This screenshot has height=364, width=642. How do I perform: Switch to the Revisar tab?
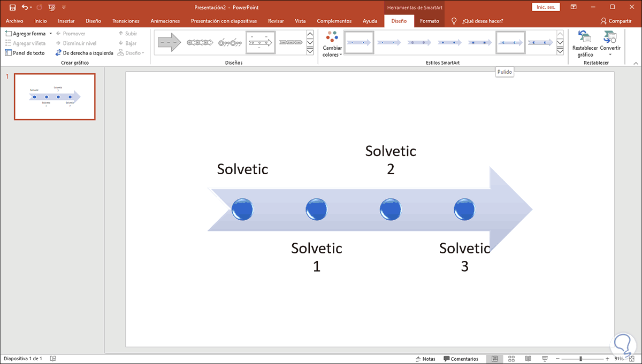coord(276,21)
